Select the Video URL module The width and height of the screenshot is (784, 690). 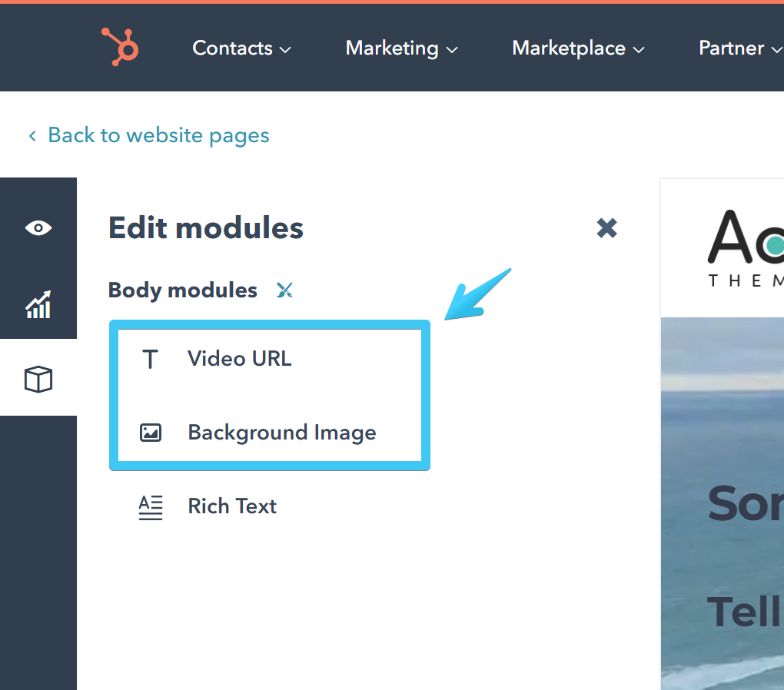pyautogui.click(x=239, y=358)
